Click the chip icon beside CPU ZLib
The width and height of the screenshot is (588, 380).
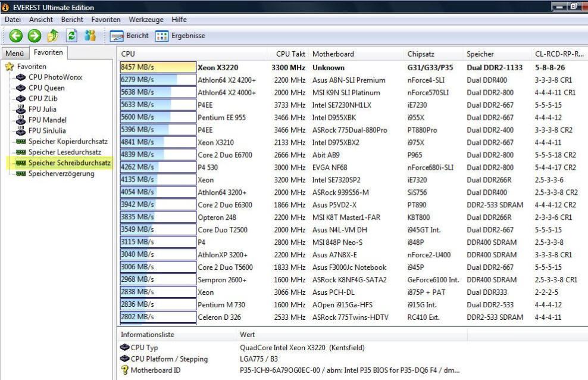[21, 99]
